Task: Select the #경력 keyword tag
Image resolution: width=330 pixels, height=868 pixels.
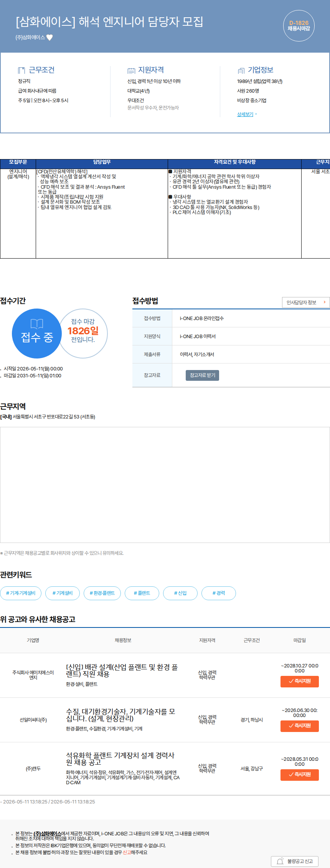Action: tap(219, 593)
